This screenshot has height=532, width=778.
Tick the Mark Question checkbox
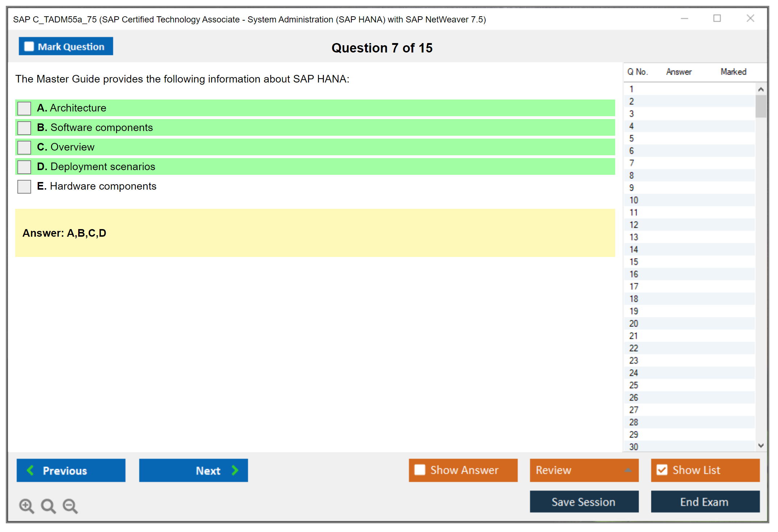coord(29,47)
